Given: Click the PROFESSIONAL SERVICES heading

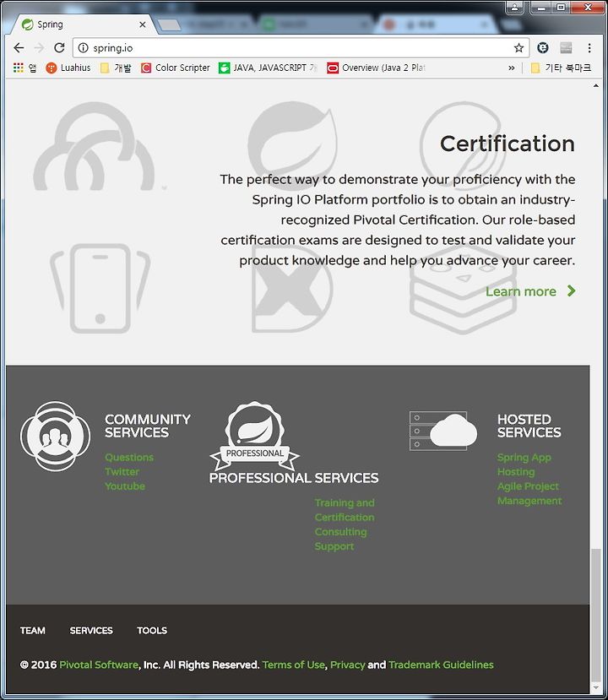Looking at the screenshot, I should [294, 478].
